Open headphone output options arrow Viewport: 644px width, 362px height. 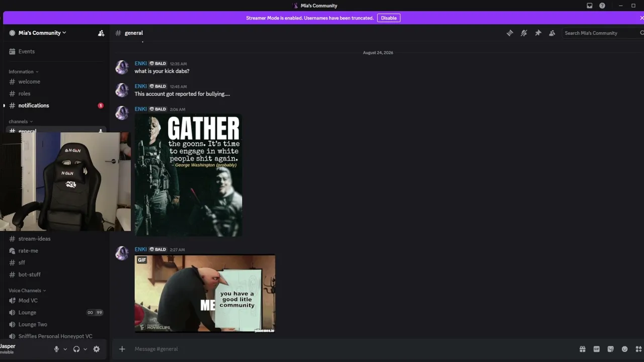coord(85,349)
